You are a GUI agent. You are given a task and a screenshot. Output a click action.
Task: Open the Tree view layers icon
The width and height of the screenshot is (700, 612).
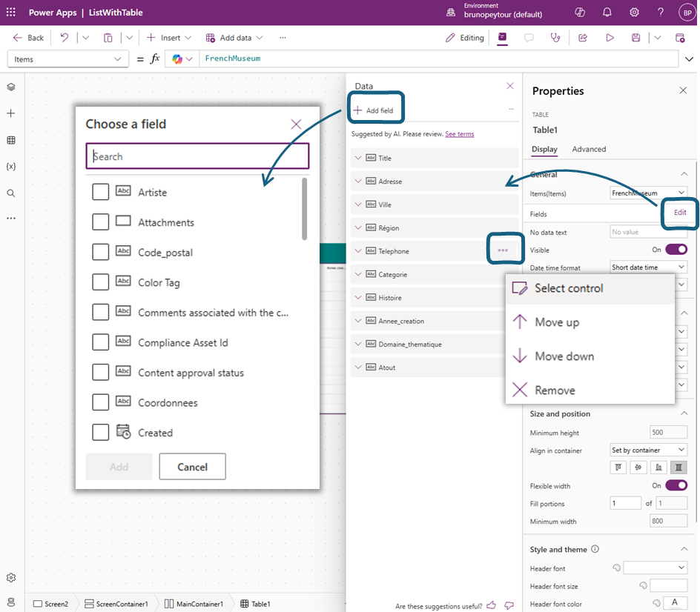click(11, 87)
